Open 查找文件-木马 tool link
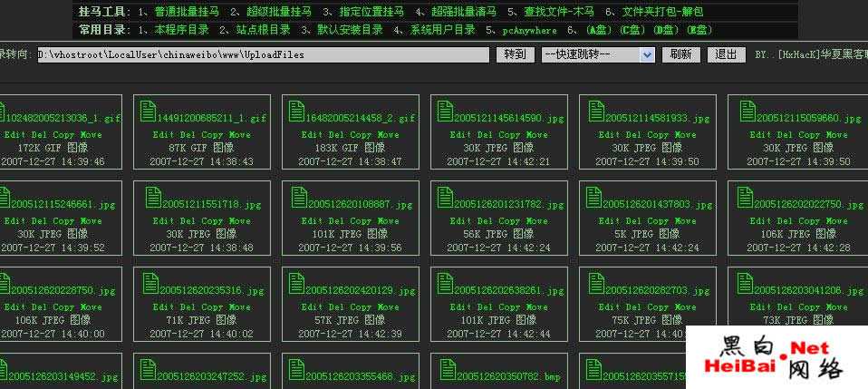868x389 pixels. tap(558, 11)
